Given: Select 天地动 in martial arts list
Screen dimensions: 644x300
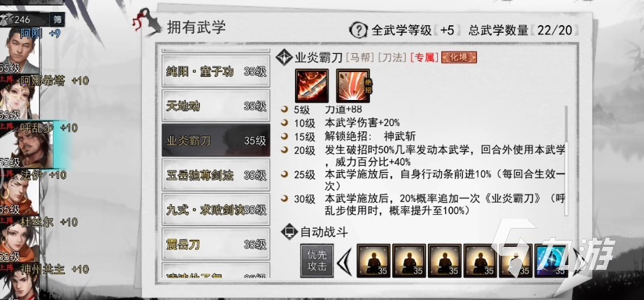Looking at the screenshot, I should pyautogui.click(x=215, y=106).
